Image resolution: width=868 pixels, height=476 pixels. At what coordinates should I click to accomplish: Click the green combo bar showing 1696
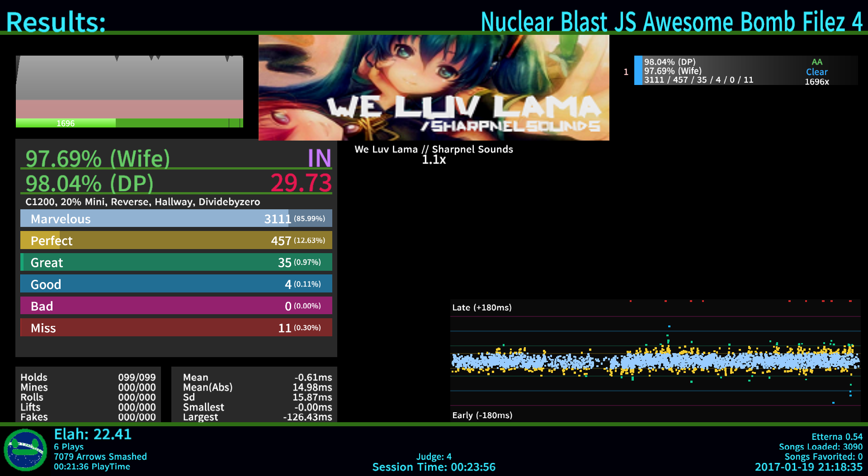(129, 123)
